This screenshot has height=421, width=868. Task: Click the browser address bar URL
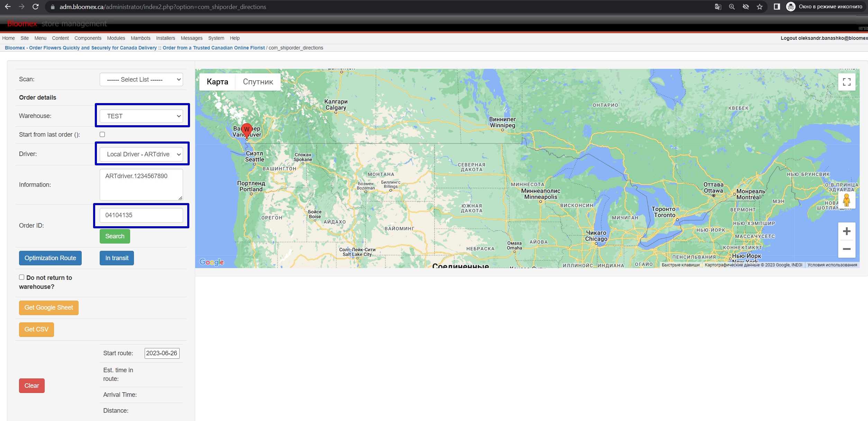click(x=163, y=7)
